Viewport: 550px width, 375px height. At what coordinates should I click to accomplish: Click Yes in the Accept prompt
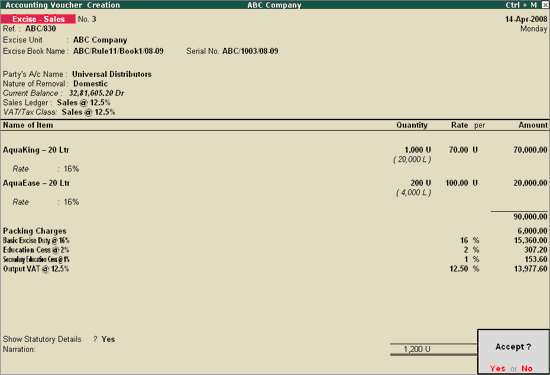coord(497,368)
